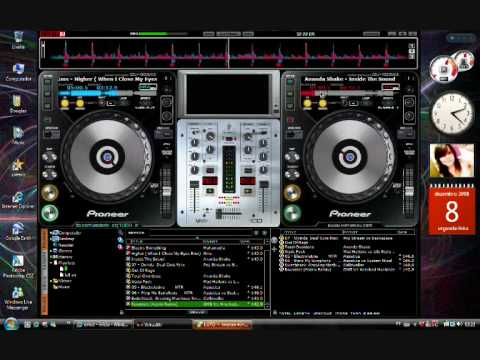Click the right deck jog wheel platter
480x360 pixels.
pos(350,157)
